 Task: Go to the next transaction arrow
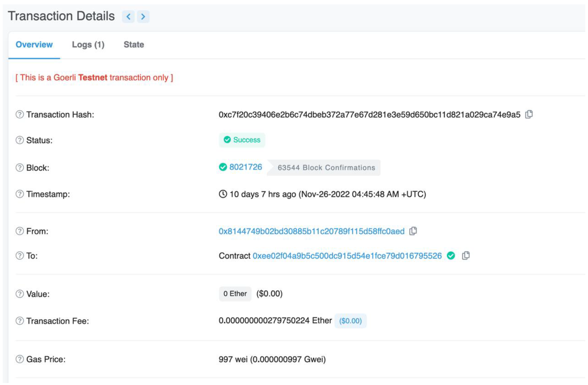tap(143, 17)
